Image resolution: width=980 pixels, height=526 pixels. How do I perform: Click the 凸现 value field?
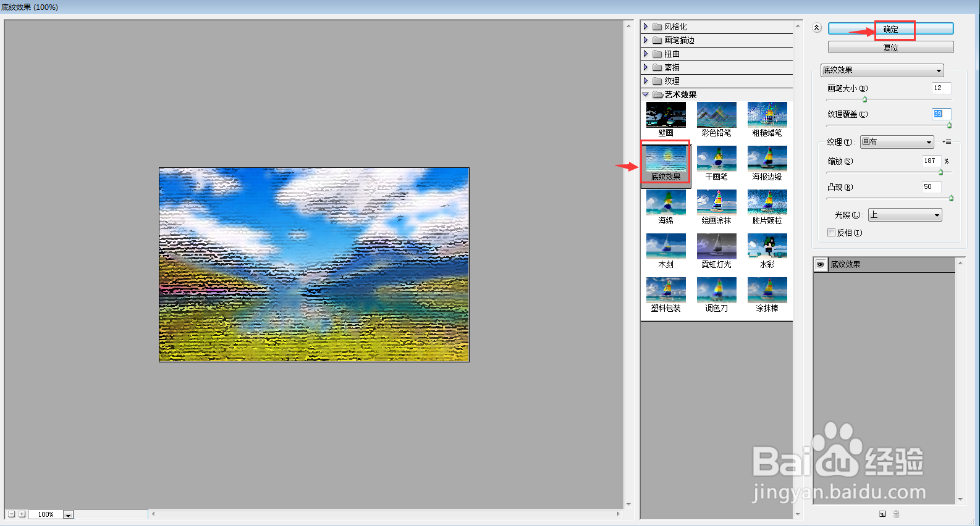coord(932,187)
